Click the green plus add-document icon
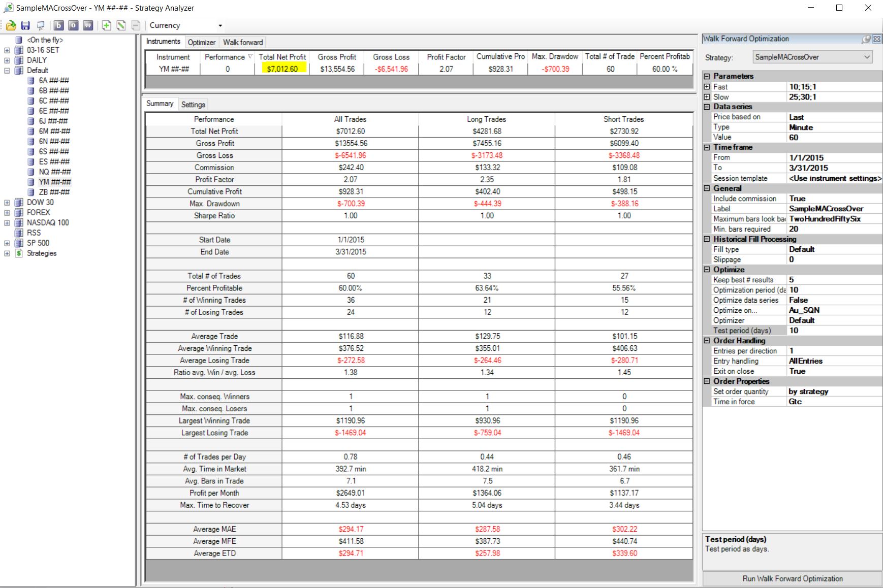The width and height of the screenshot is (883, 588). [x=106, y=25]
